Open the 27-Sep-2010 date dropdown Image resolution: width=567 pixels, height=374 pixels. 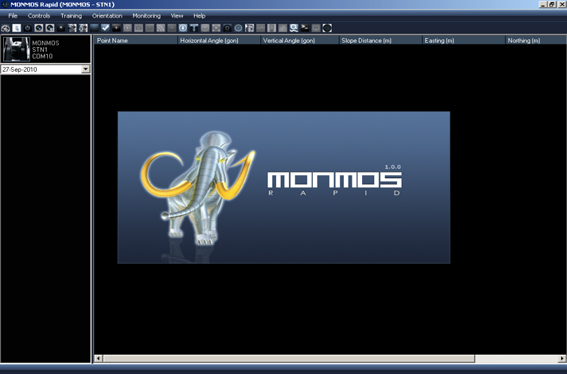tap(86, 69)
